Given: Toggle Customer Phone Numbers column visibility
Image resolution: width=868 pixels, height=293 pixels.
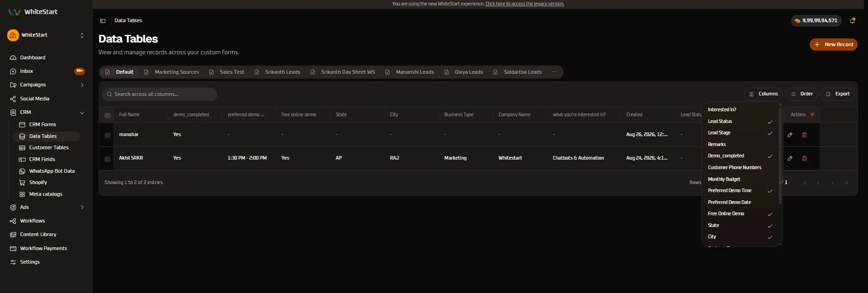Looking at the screenshot, I should tap(740, 167).
